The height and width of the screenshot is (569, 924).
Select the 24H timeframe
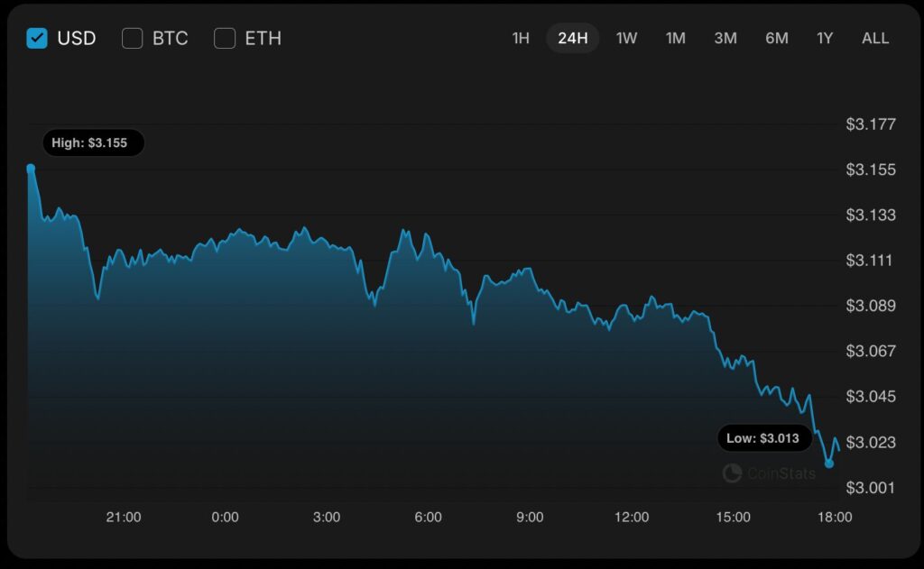[x=572, y=38]
